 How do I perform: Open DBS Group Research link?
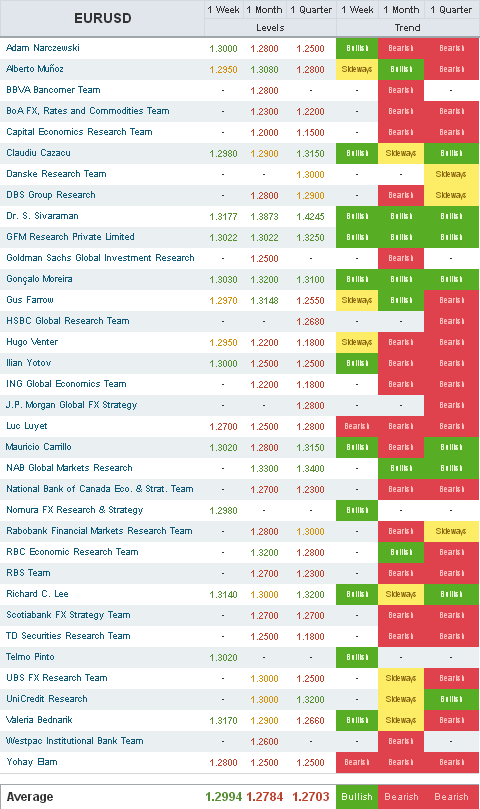point(51,195)
